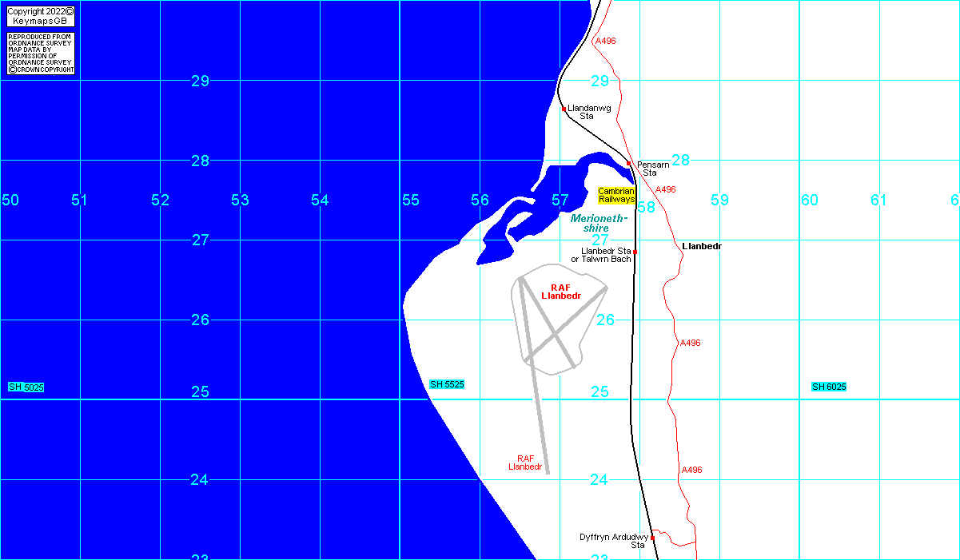
Task: Select the Llanbedr village name label
Action: point(702,246)
